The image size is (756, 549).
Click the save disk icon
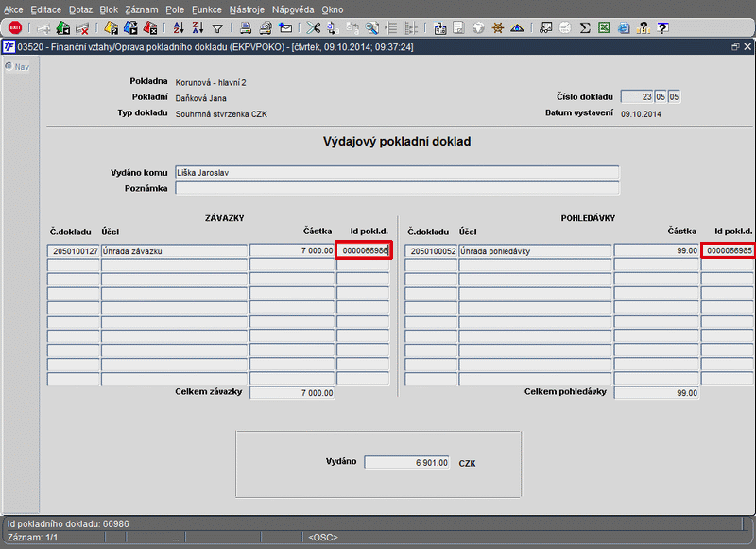click(439, 28)
